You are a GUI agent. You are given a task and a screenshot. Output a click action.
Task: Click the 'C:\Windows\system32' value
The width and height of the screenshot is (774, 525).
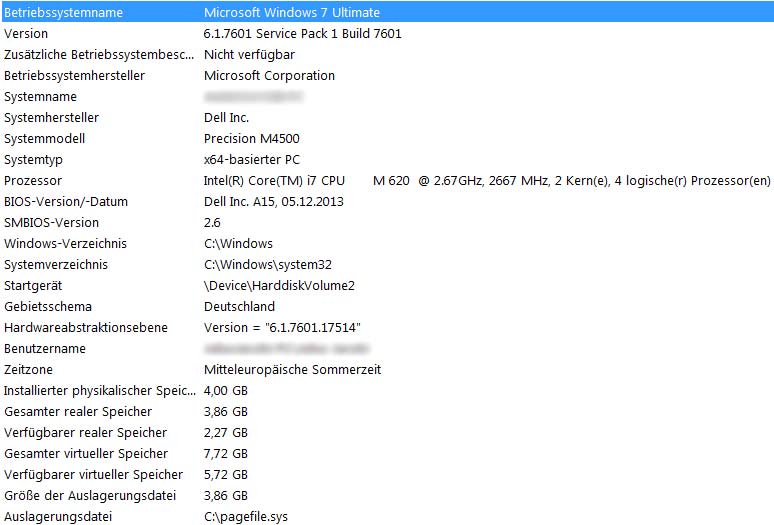coord(268,264)
